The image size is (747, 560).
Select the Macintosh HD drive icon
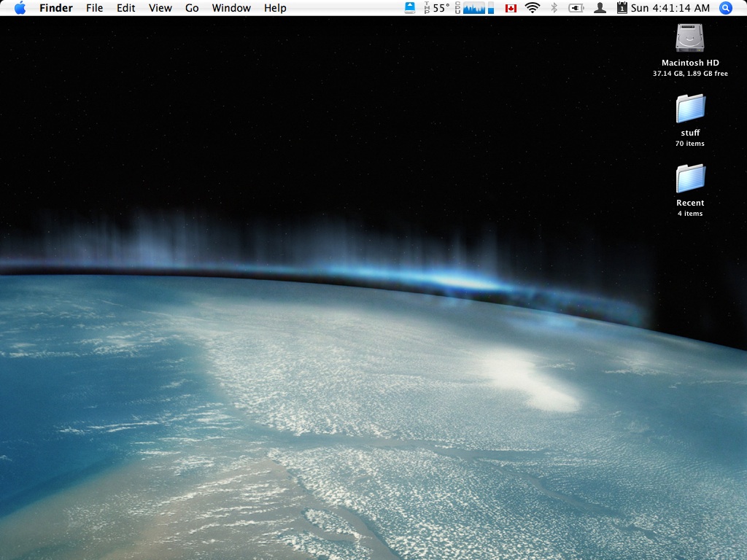pos(690,38)
